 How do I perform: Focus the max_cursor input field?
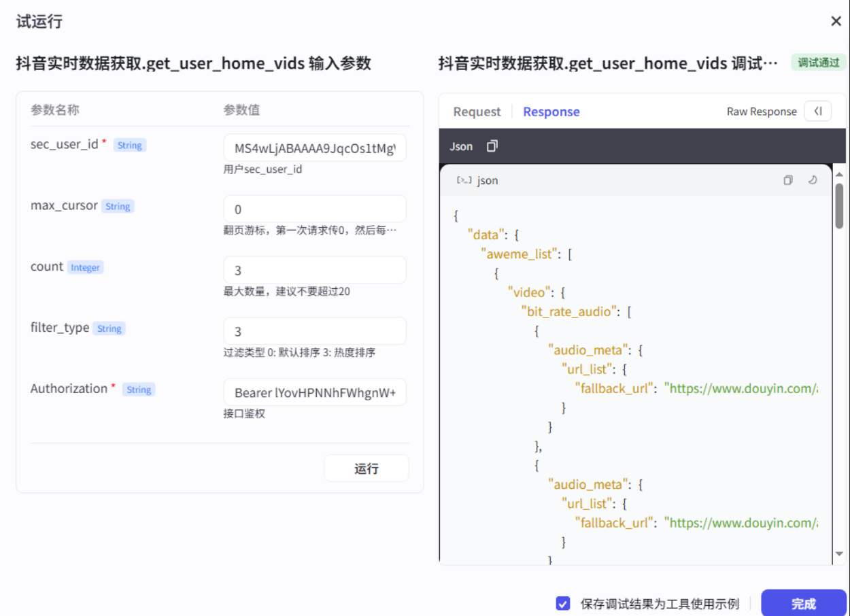pos(315,209)
